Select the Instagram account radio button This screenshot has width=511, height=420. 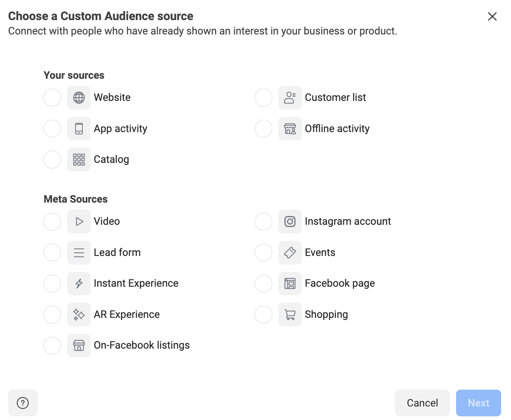pos(263,221)
